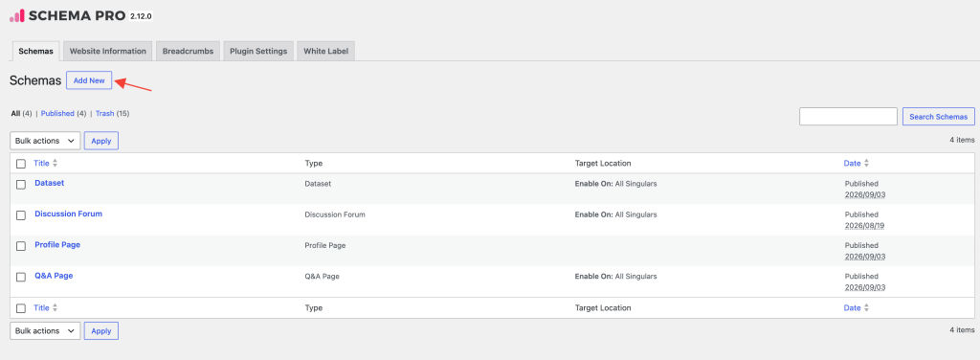Image resolution: width=980 pixels, height=360 pixels.
Task: Click the Profile Page row's Type cell
Action: (325, 246)
